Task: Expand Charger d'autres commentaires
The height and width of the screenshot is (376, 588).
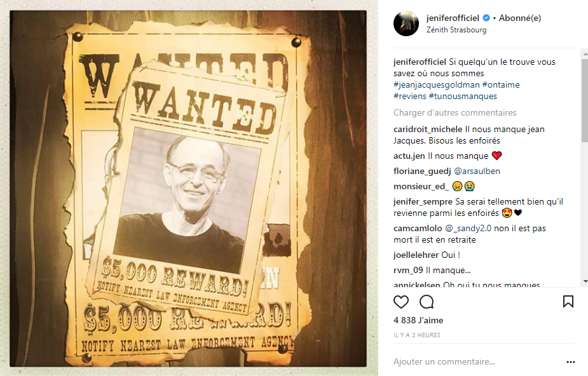Action: [x=455, y=112]
